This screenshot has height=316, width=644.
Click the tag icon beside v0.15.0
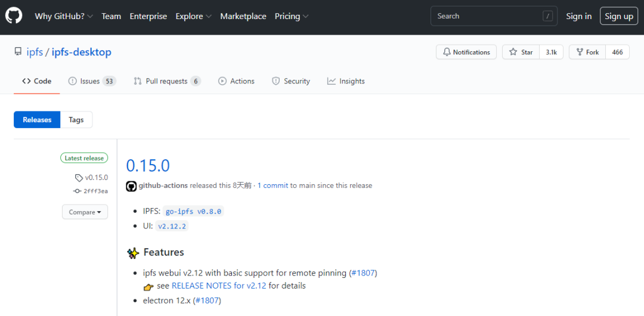point(79,178)
